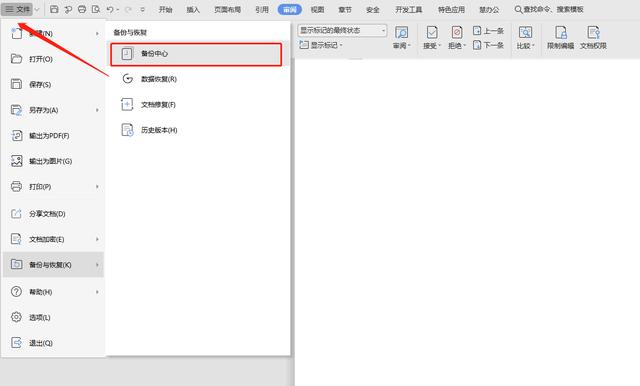Open the 显示标记的最终状态 combo box
This screenshot has height=386, width=640.
(x=342, y=31)
